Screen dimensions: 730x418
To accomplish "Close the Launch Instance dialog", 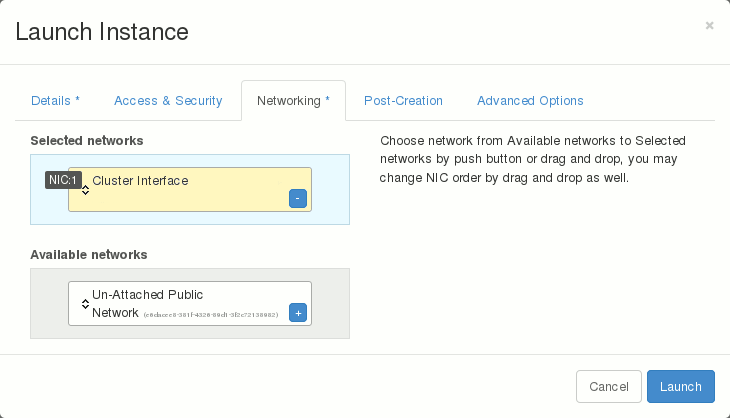I will pyautogui.click(x=709, y=26).
